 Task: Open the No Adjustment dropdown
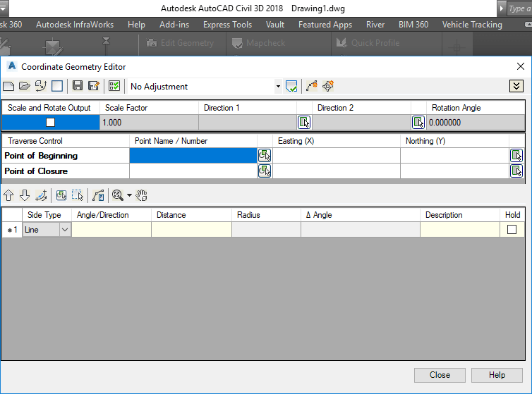point(278,87)
